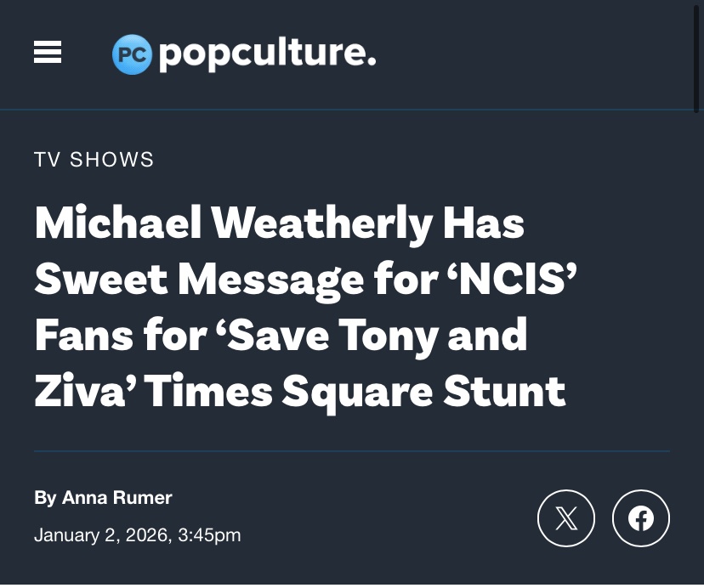Viewport: 704px width, 588px height.
Task: Click the 'January 2, 2026' publish date
Action: pyautogui.click(x=101, y=535)
